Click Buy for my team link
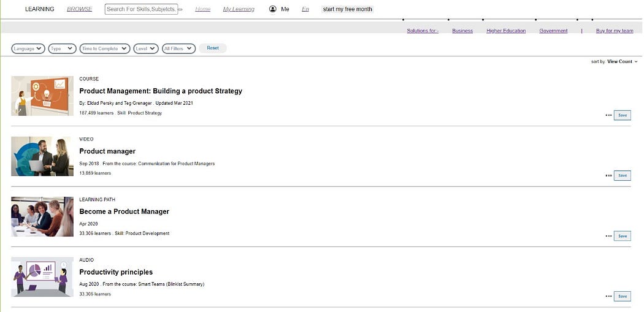Viewport: 644px width, 312px height. [615, 31]
